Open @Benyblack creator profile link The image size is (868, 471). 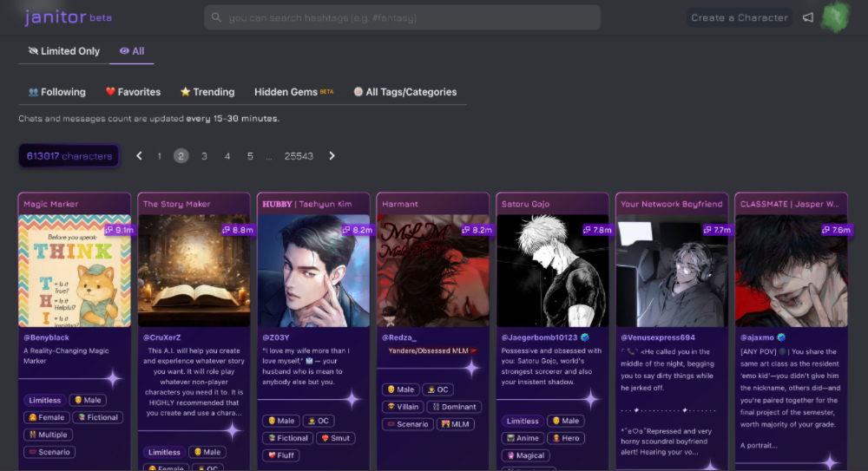point(47,337)
